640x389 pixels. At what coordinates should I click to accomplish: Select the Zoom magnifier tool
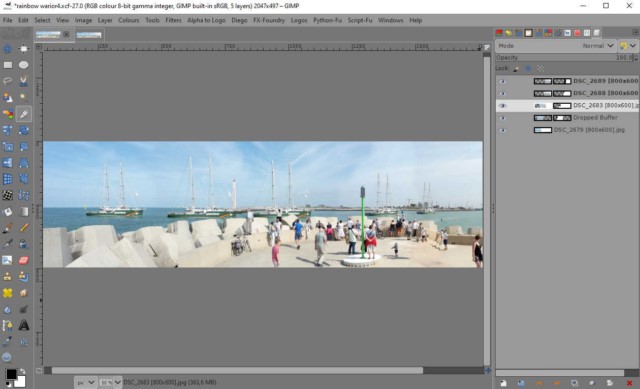[7, 358]
